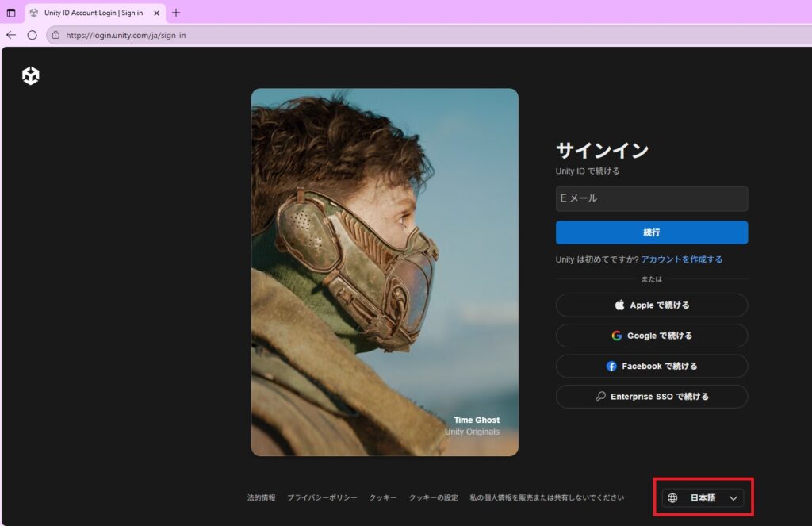Click the blue 続行 button
This screenshot has height=526, width=812.
pos(652,232)
